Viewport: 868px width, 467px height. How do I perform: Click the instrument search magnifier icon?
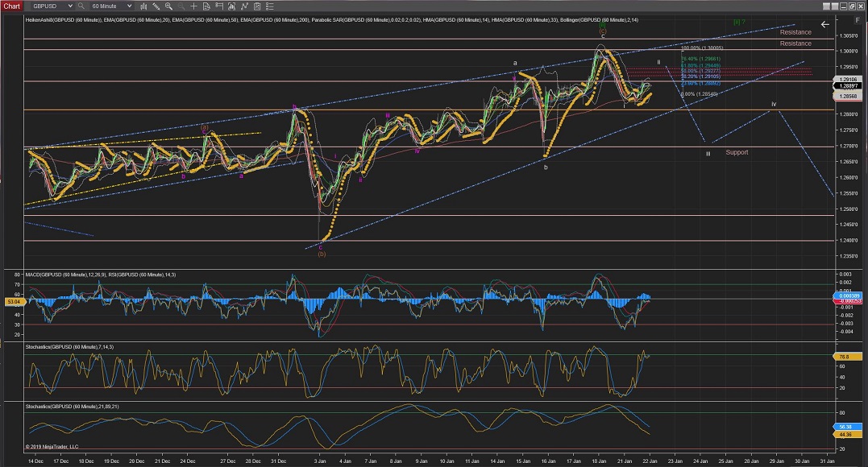81,6
